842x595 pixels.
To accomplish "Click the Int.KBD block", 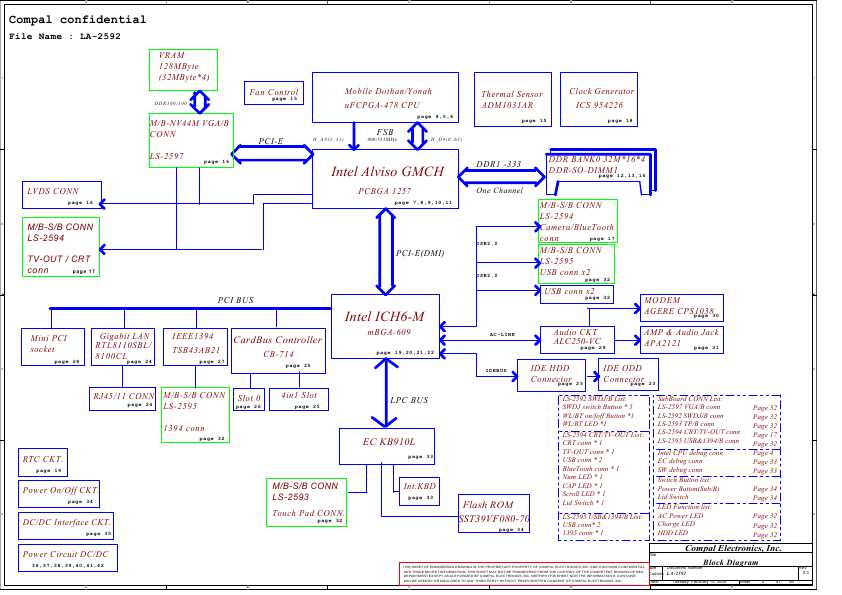I will click(x=419, y=491).
